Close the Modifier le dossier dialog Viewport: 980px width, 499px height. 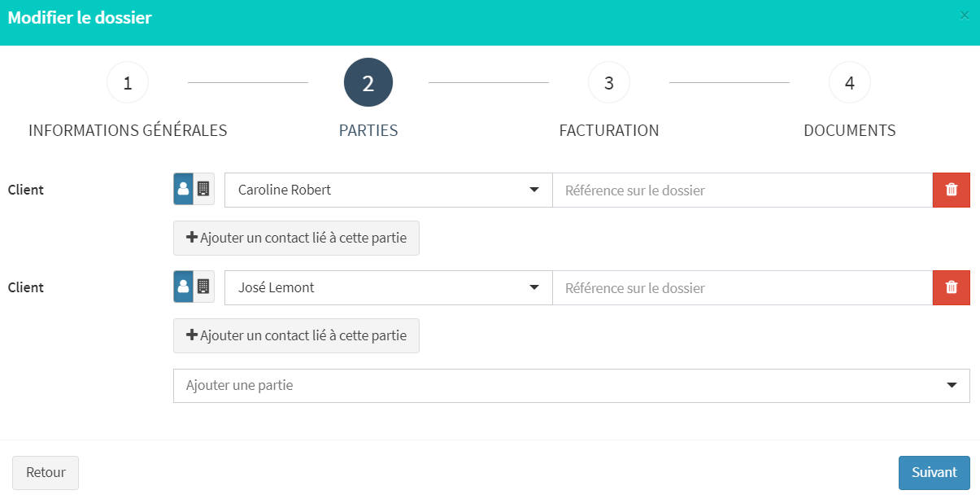coord(965,15)
